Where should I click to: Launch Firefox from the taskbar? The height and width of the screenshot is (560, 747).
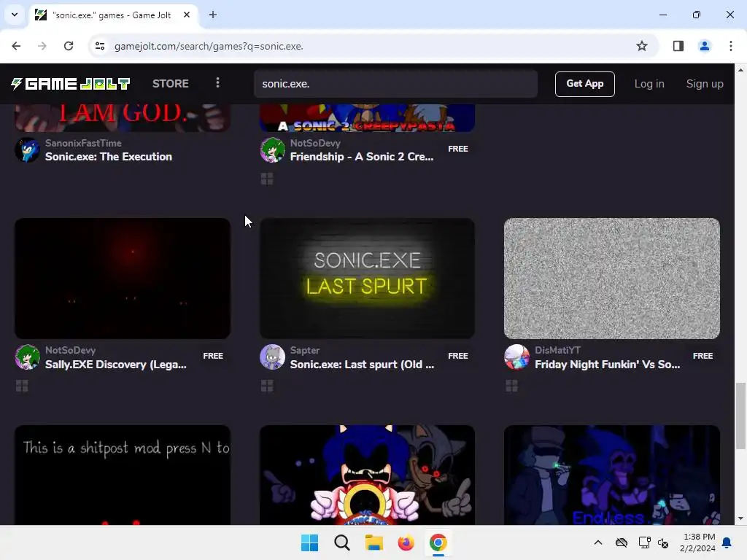point(406,542)
